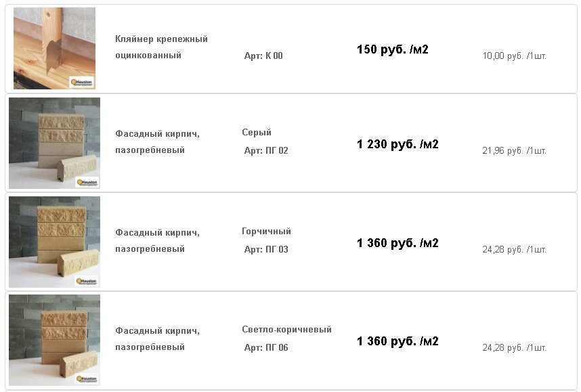Open the light-brown brick ПГ 06 photo

(x=54, y=340)
